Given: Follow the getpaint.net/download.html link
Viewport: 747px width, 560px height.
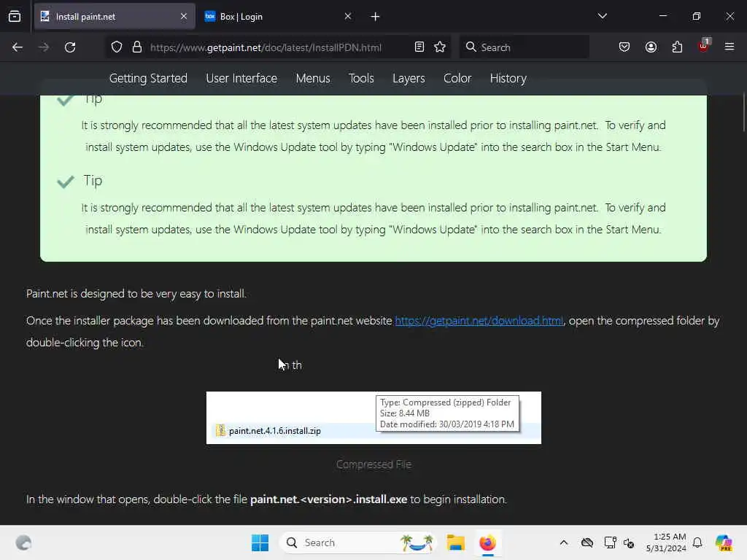Looking at the screenshot, I should (479, 321).
